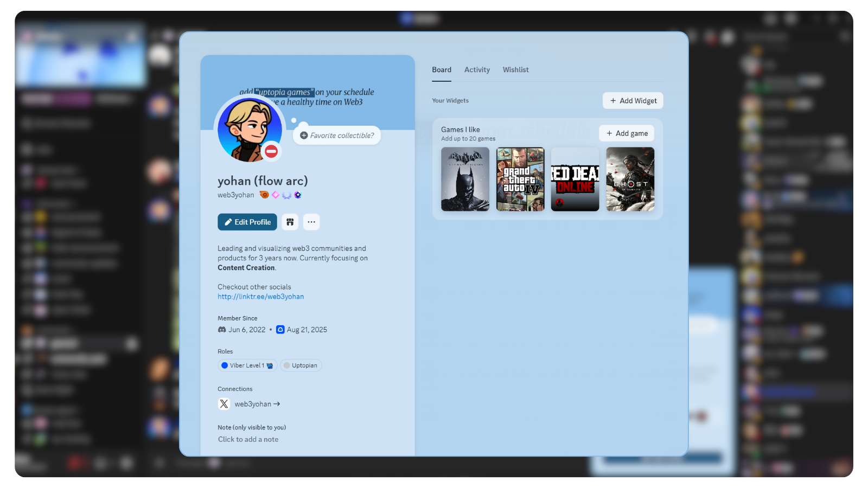Open the Batman game cover

[465, 179]
